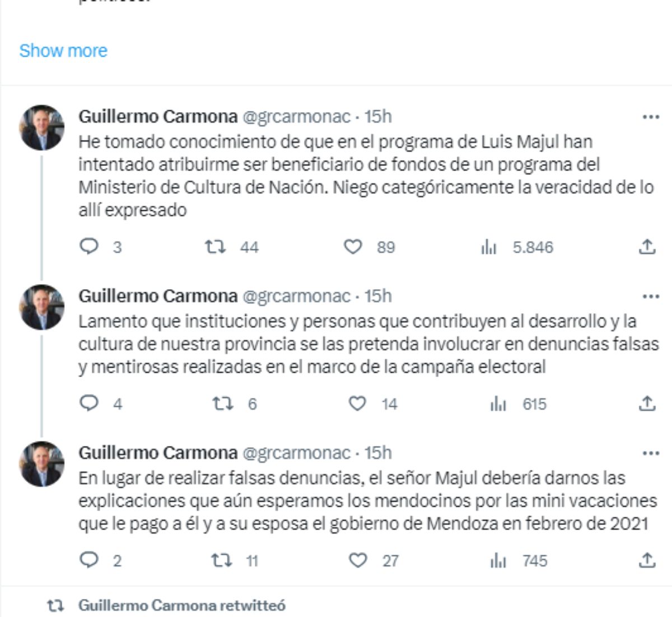
Task: View analytics showing 615 views
Action: [498, 403]
